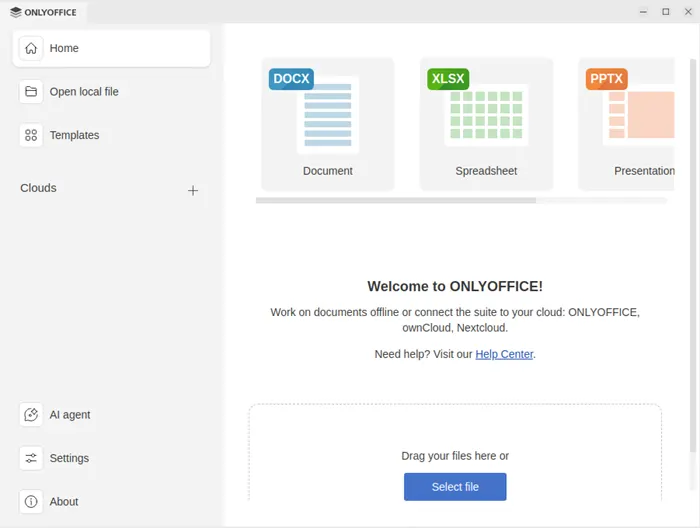Click the Clouds section heading
Viewport: 700px width, 528px height.
click(38, 188)
